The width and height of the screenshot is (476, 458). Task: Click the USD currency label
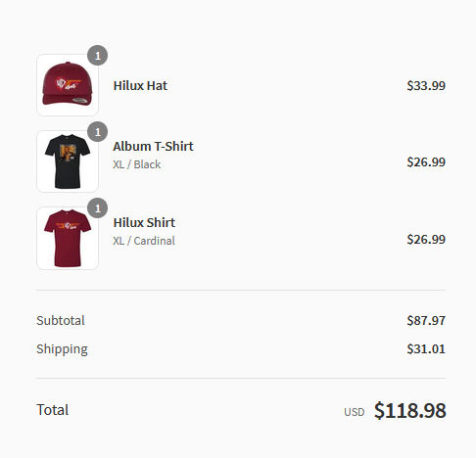click(355, 412)
